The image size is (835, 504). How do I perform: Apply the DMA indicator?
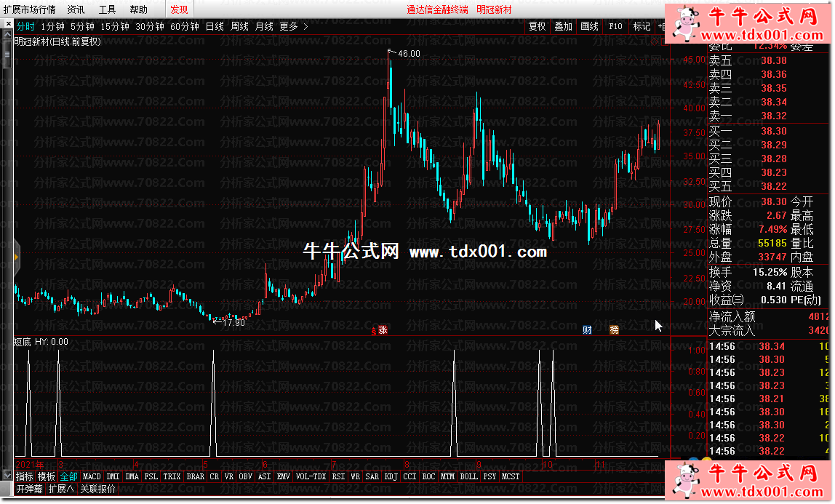(x=132, y=476)
